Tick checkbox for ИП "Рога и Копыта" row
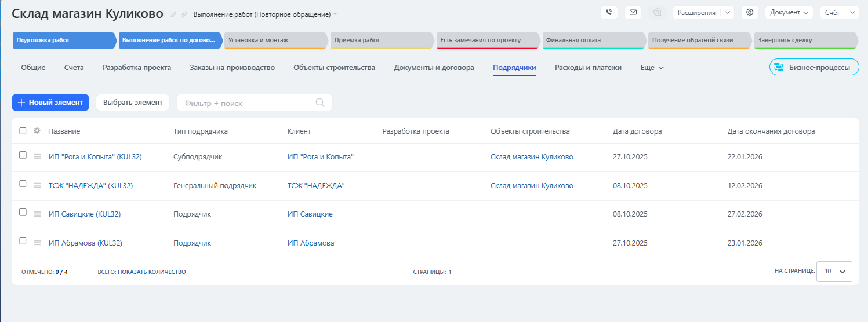This screenshot has height=322, width=868. coord(23,155)
